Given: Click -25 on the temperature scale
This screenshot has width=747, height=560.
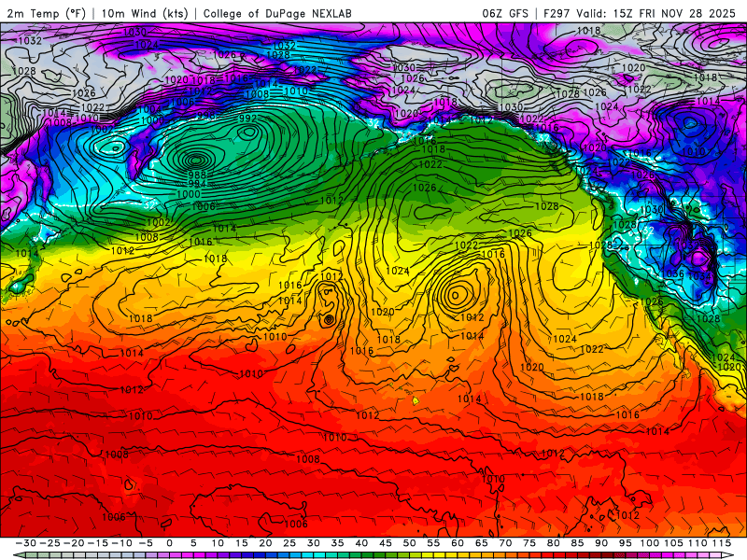Looking at the screenshot, I should click(x=50, y=543).
